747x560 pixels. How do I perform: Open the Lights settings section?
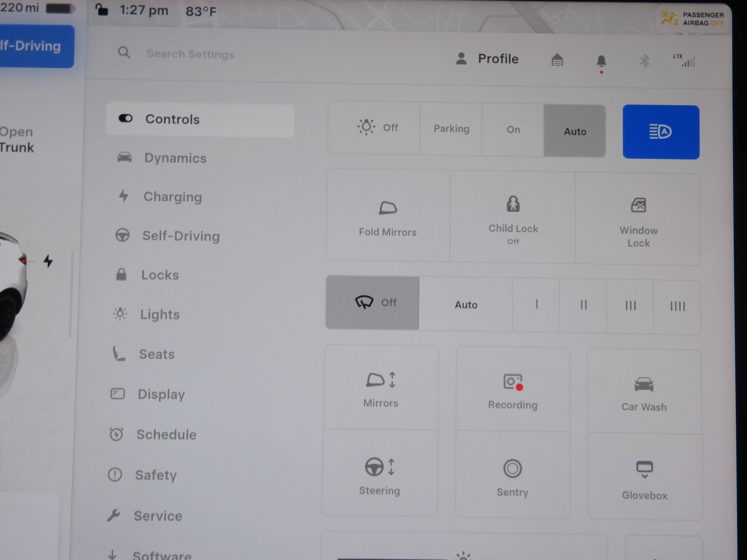[x=147, y=314]
